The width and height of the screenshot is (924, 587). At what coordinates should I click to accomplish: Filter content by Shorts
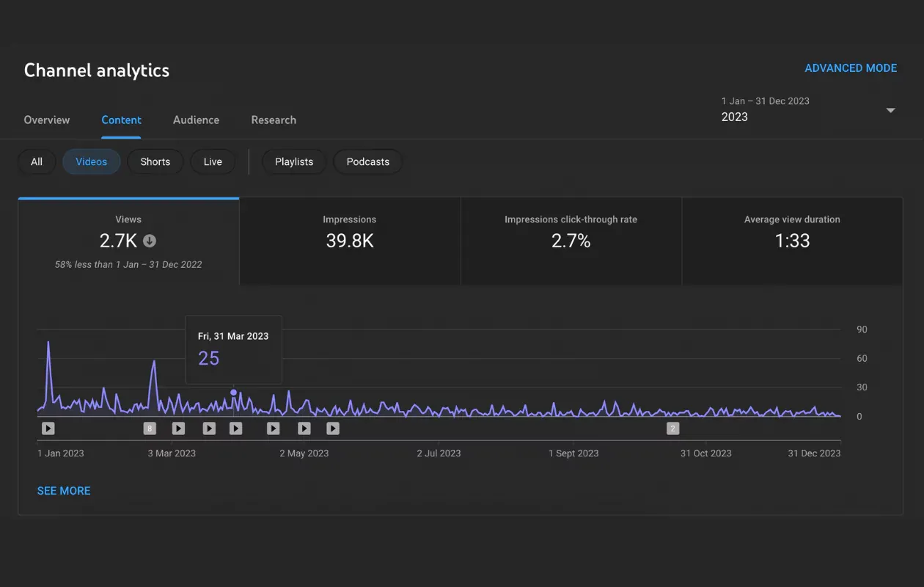tap(155, 162)
